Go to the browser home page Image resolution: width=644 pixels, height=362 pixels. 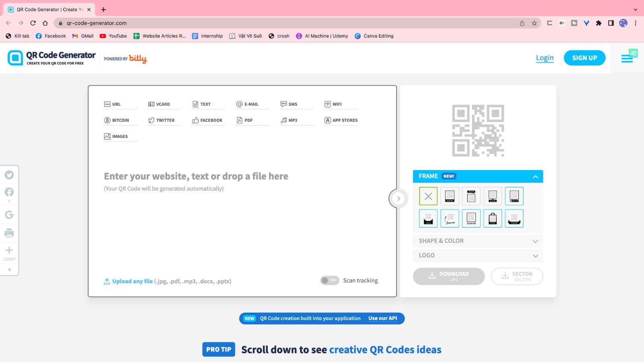click(45, 23)
